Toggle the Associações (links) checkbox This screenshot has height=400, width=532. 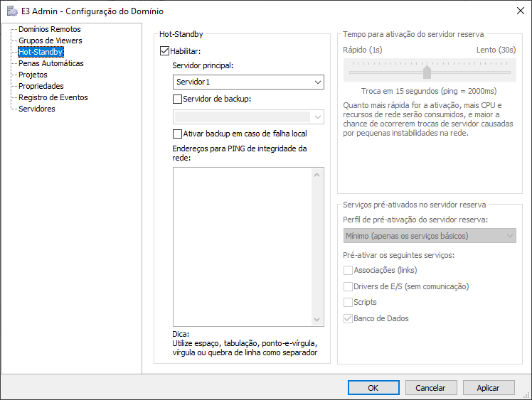(x=348, y=270)
